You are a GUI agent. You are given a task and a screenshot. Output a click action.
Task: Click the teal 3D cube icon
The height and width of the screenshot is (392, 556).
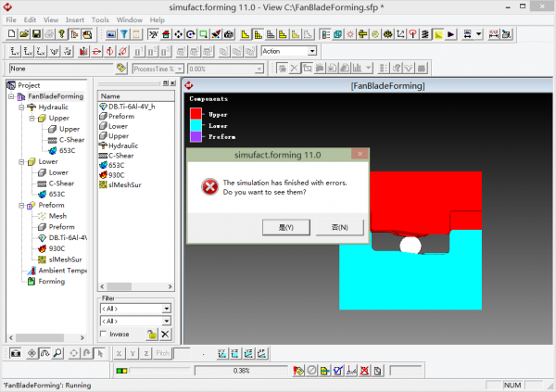point(338,34)
